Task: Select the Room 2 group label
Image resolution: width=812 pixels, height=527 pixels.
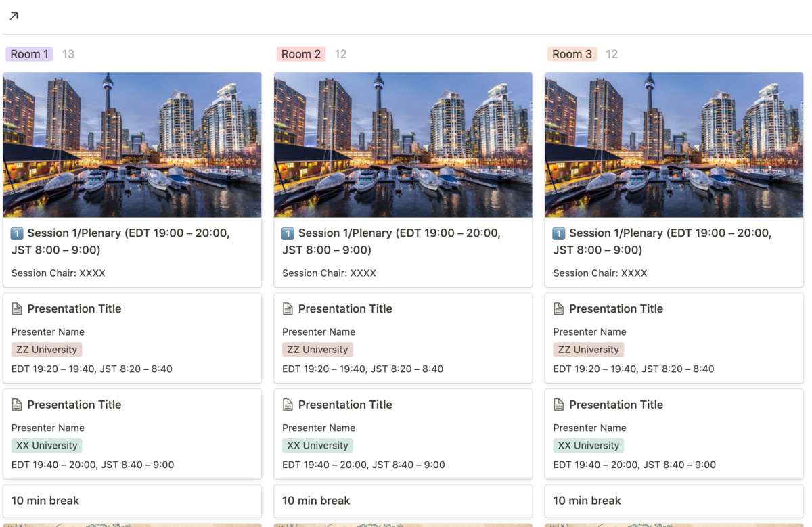Action: coord(301,54)
